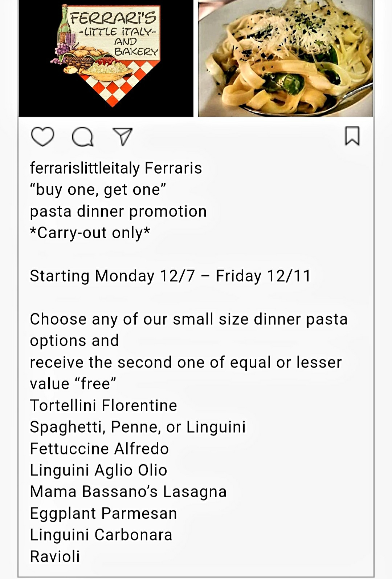Click the "*Carry-out only*" line
The image size is (392, 579).
(x=90, y=233)
